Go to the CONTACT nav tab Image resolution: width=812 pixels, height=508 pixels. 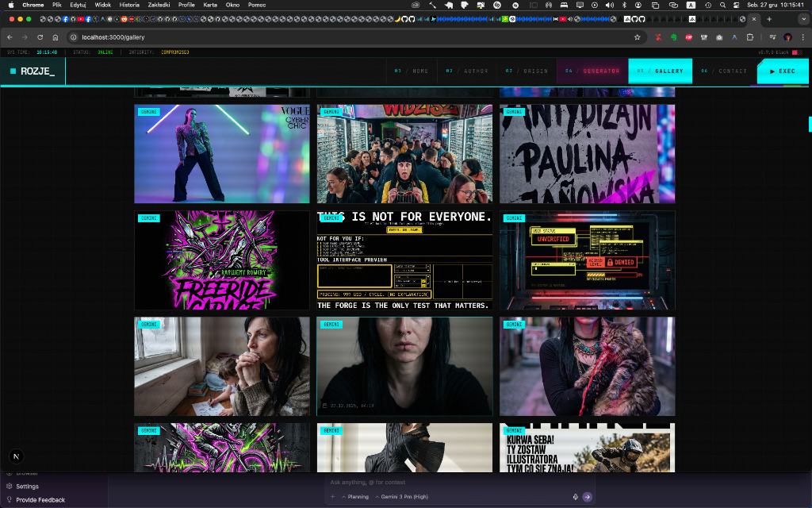(724, 71)
